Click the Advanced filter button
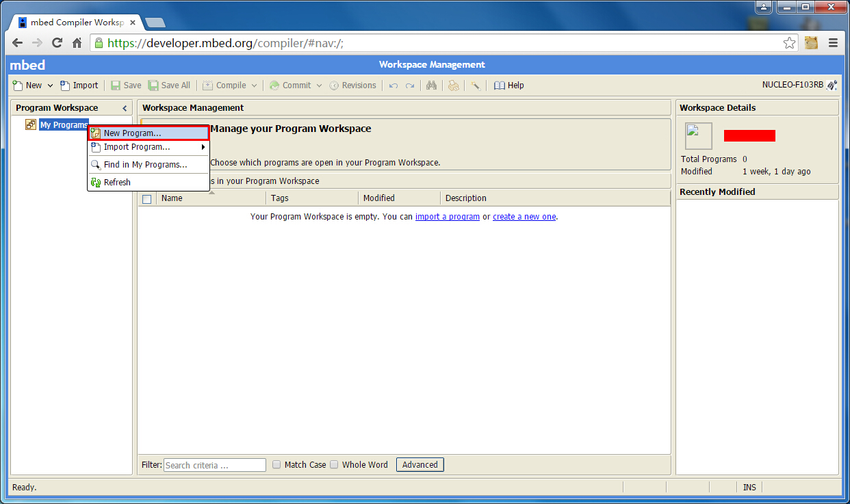This screenshot has width=850, height=504. pyautogui.click(x=420, y=464)
